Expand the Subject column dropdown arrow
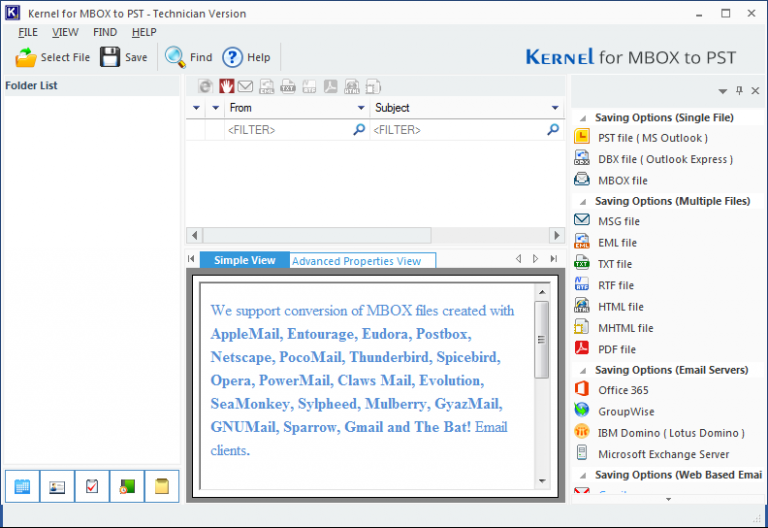 (x=555, y=108)
